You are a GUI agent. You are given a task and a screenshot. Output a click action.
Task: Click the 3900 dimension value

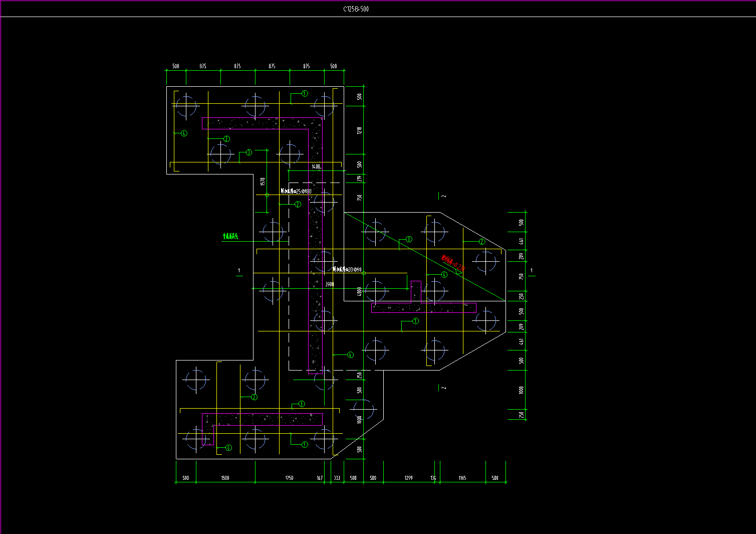pyautogui.click(x=329, y=284)
